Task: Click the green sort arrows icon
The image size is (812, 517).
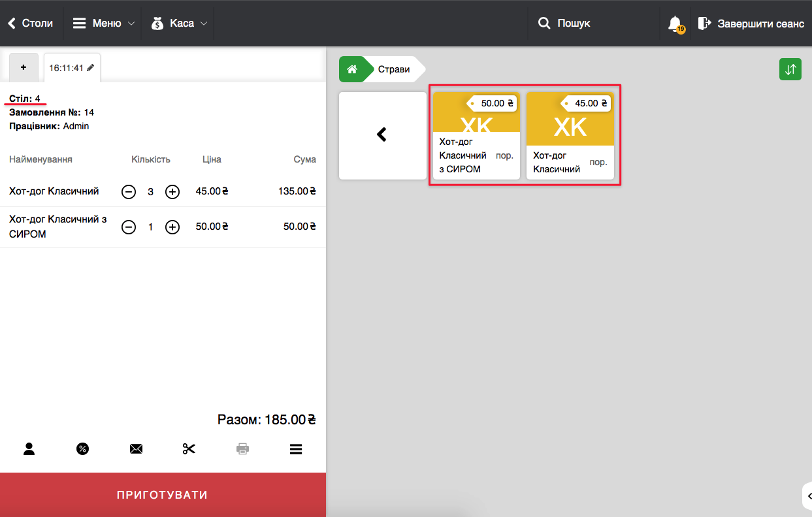Action: click(x=790, y=69)
